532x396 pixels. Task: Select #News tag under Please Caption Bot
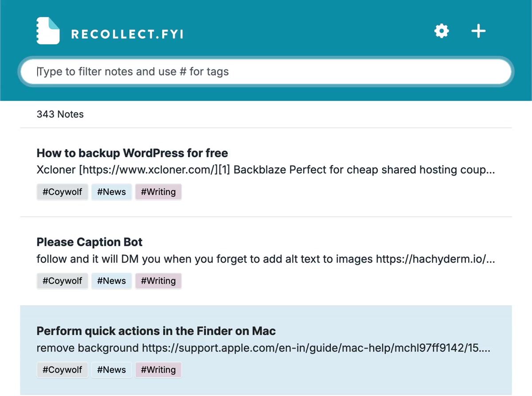point(112,281)
